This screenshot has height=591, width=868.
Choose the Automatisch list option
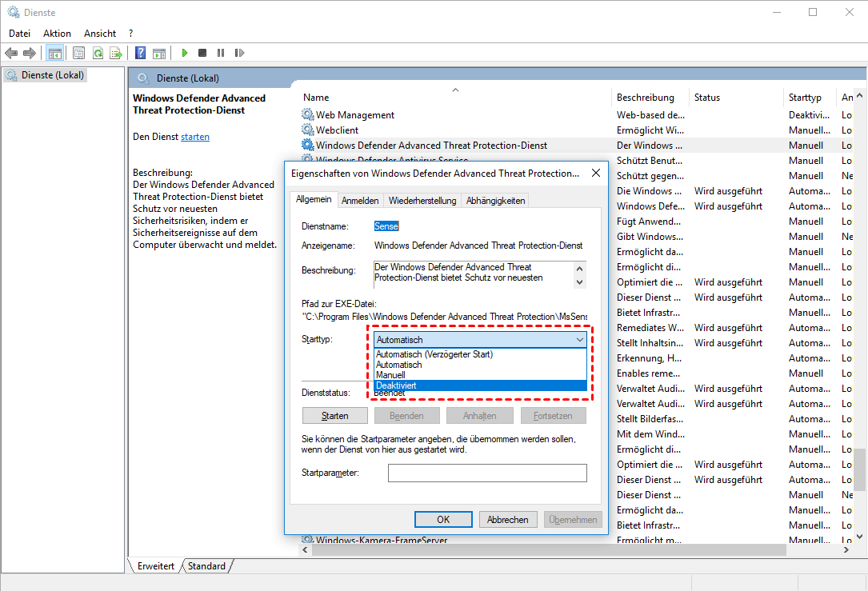pos(480,365)
